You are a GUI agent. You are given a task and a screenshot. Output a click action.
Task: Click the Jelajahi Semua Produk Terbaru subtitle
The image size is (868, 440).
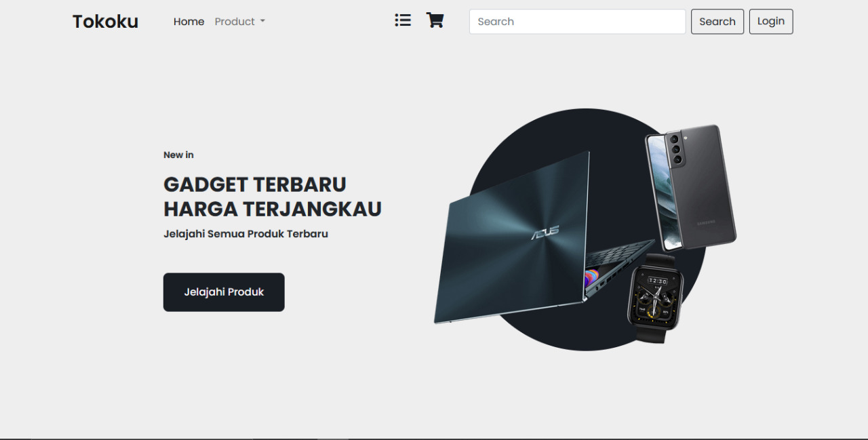[x=245, y=234]
